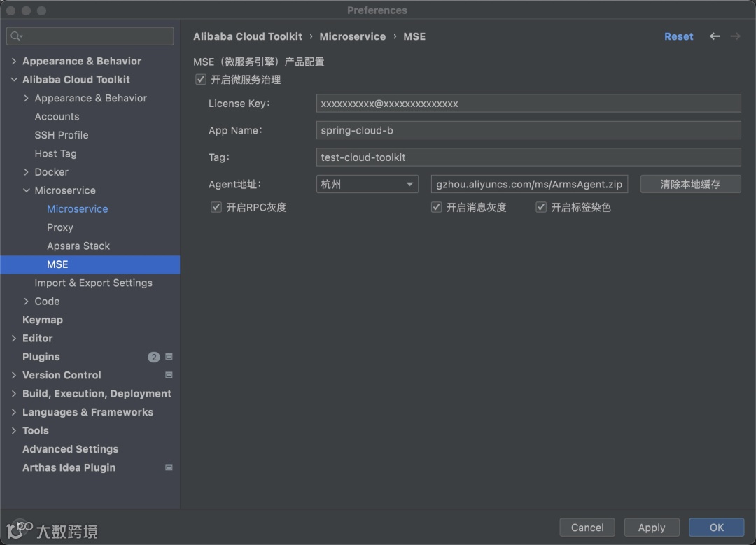Click the OK button
The width and height of the screenshot is (756, 545).
(x=717, y=528)
